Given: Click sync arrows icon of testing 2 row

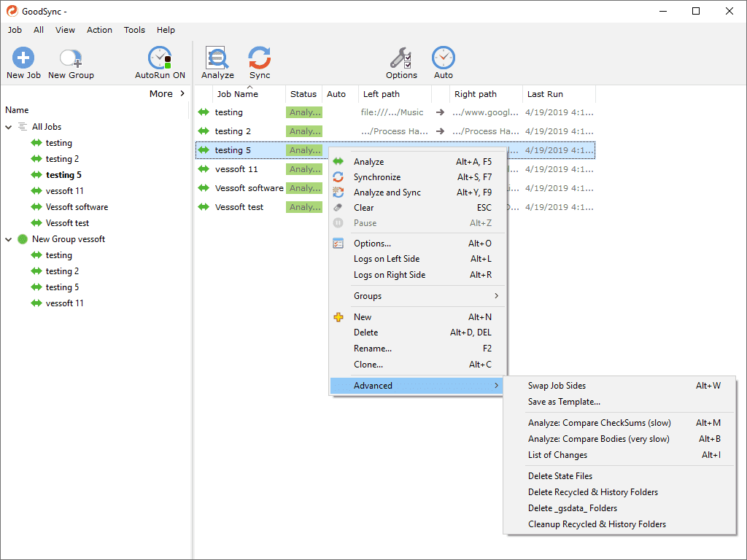Looking at the screenshot, I should click(x=204, y=131).
